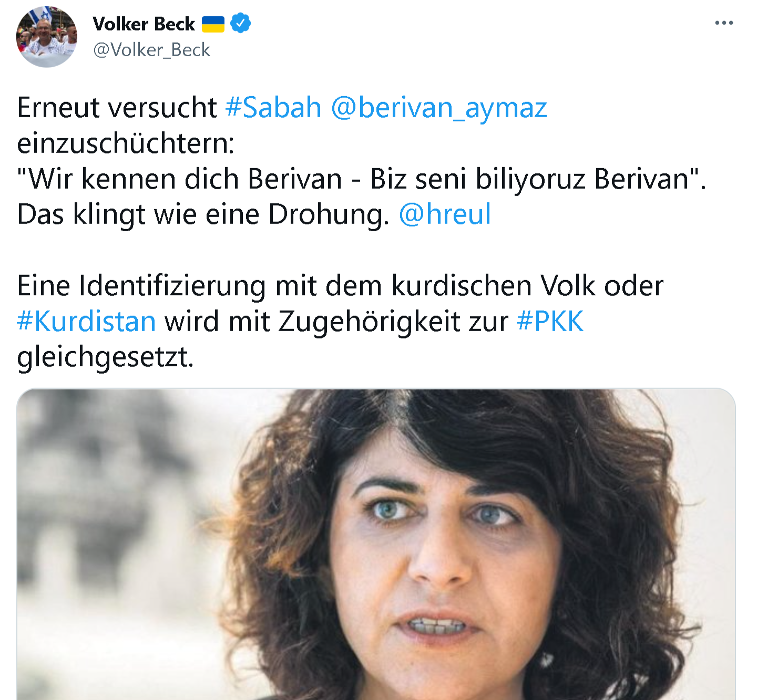The width and height of the screenshot is (757, 700).
Task: Open the @hreul mention
Action: [445, 214]
